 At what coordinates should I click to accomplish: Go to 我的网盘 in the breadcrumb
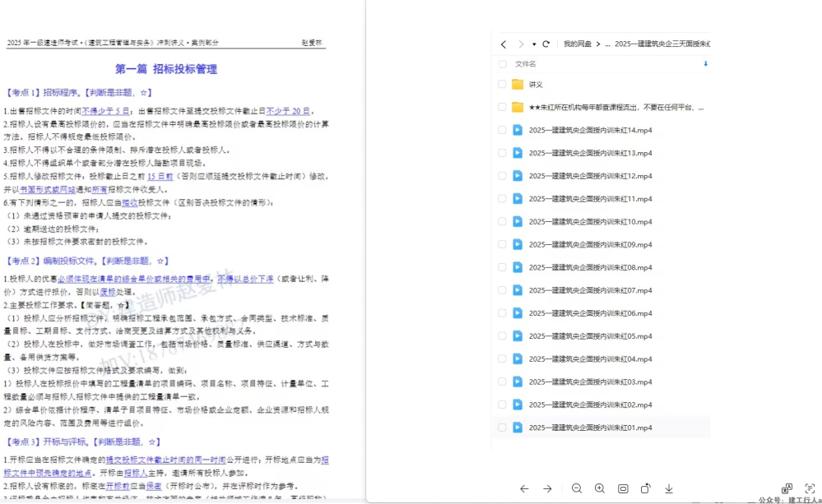point(578,44)
